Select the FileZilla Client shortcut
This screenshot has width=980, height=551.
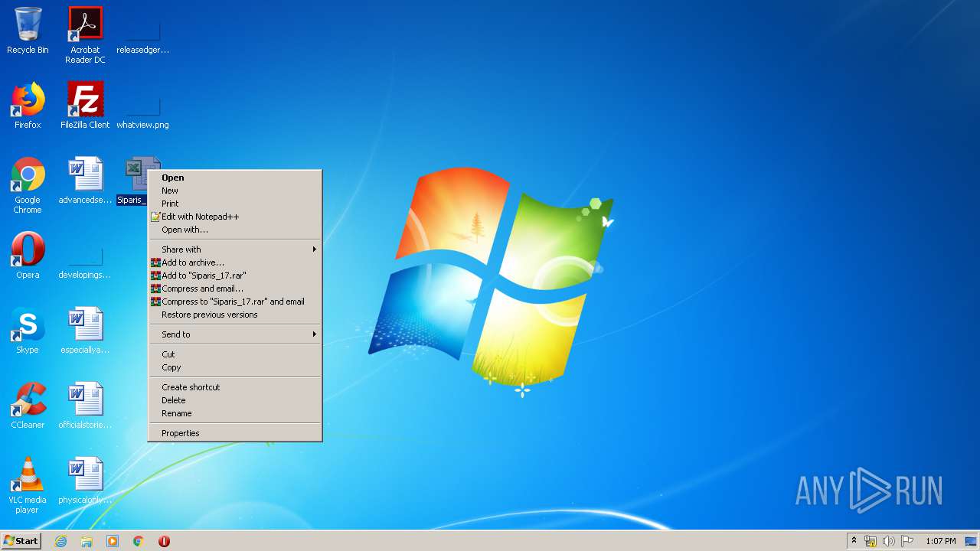point(85,106)
